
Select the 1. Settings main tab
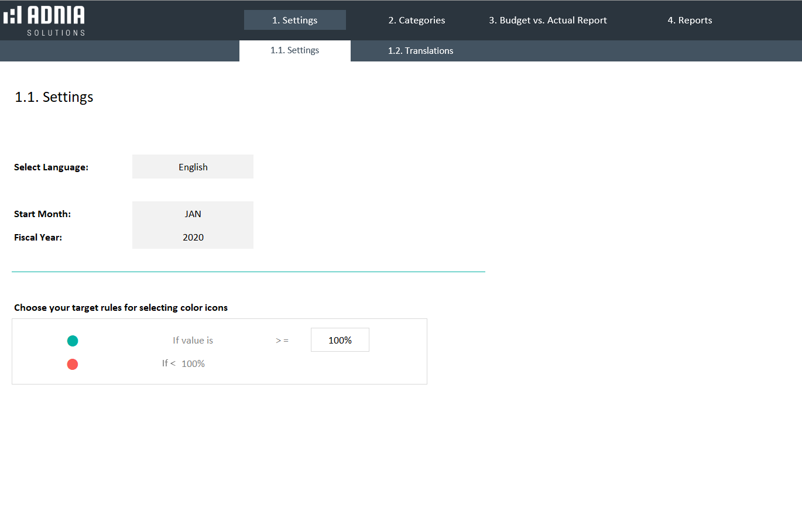click(x=294, y=20)
